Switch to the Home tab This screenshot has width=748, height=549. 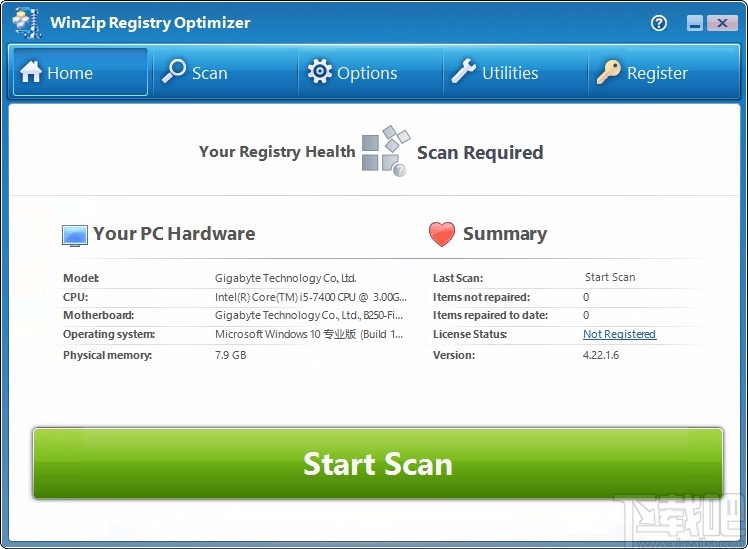pyautogui.click(x=80, y=72)
